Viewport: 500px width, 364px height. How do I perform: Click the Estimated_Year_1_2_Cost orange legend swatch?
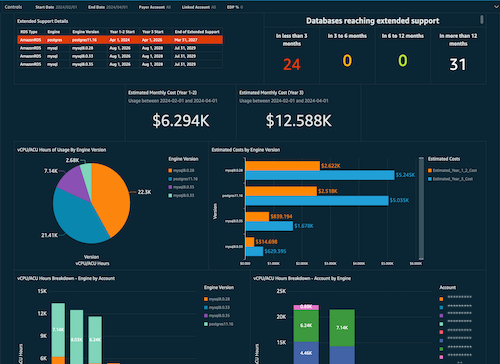click(430, 170)
